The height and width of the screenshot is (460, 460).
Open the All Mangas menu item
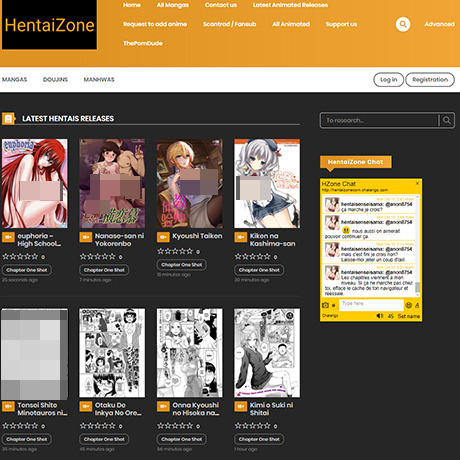(x=173, y=5)
